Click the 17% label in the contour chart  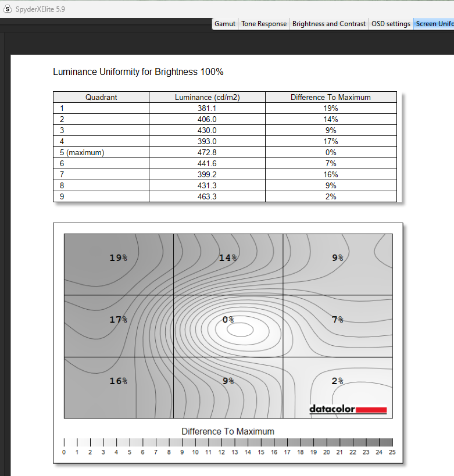(118, 319)
